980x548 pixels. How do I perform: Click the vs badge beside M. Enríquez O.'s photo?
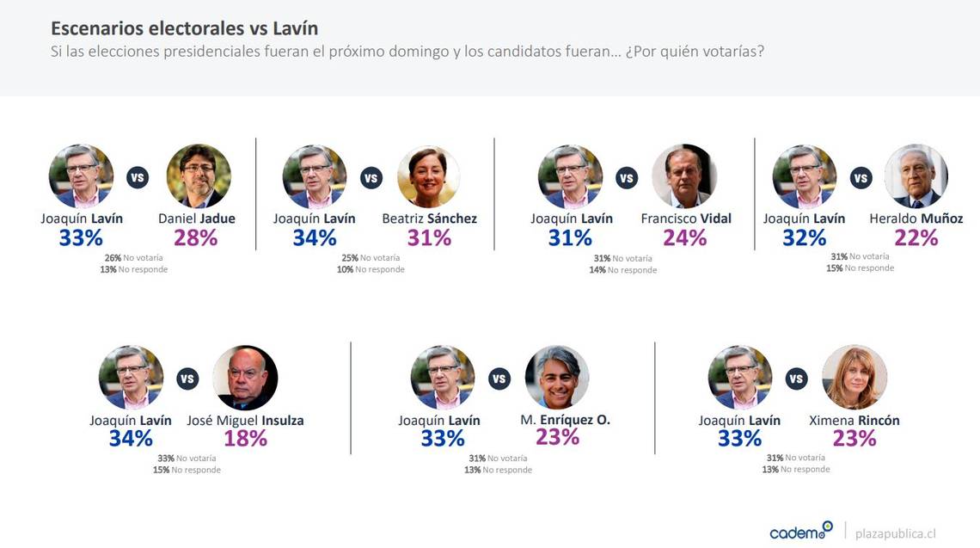pyautogui.click(x=499, y=379)
